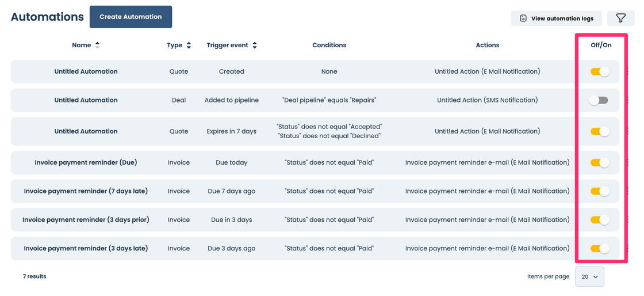This screenshot has width=644, height=296.
Task: Open three-dot menu for reminder (Due) row
Action: (628, 162)
